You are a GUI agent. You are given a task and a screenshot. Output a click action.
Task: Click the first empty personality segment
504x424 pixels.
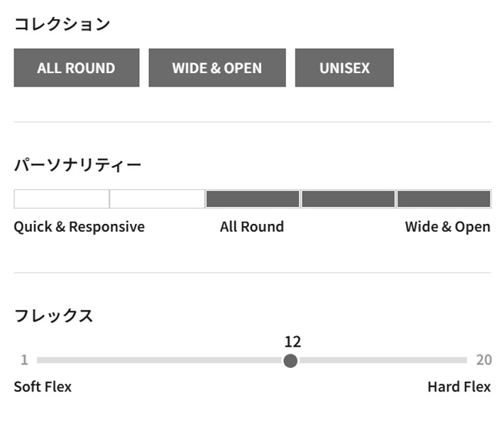point(62,199)
